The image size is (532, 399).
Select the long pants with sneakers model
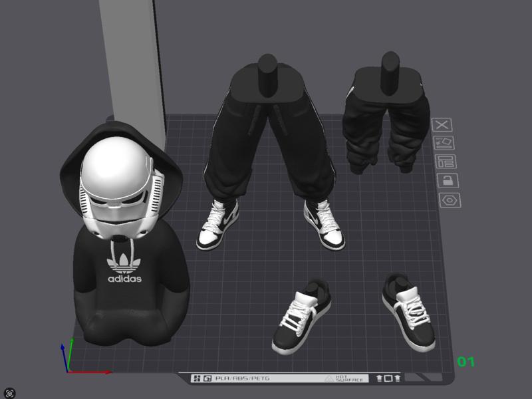(271, 153)
